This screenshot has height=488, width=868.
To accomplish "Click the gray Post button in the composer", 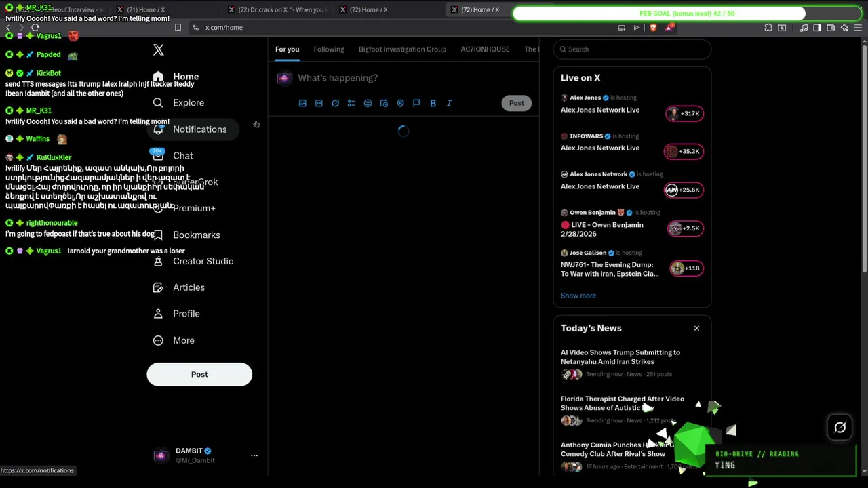I will [x=517, y=103].
